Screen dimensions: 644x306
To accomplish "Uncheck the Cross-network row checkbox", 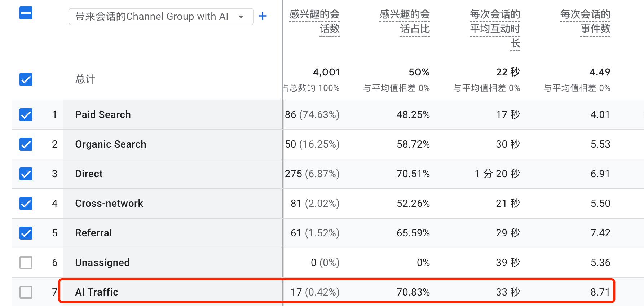I will click(x=26, y=204).
